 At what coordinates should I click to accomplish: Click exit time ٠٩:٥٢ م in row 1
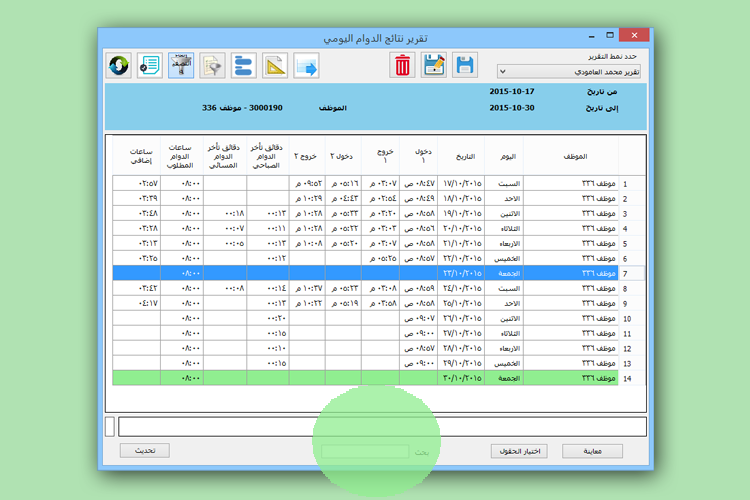[x=307, y=184]
